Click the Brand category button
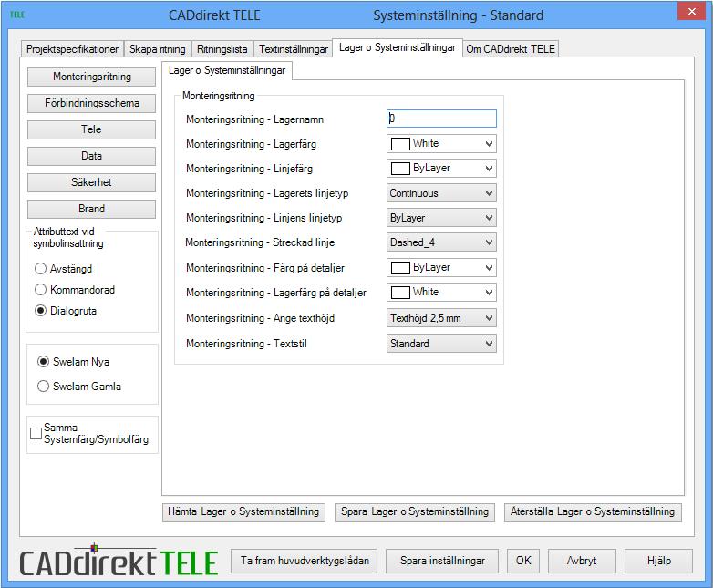The height and width of the screenshot is (588, 713). pyautogui.click(x=91, y=209)
